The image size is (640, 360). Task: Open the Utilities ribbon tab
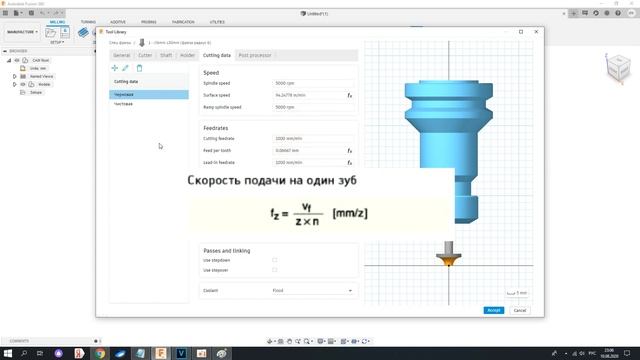[217, 22]
